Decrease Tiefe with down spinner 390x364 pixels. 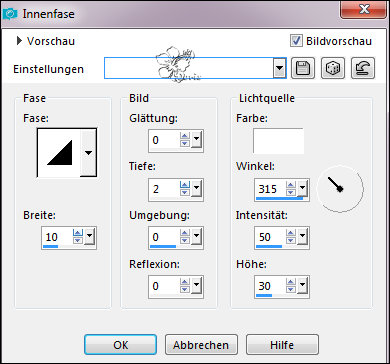tap(185, 193)
